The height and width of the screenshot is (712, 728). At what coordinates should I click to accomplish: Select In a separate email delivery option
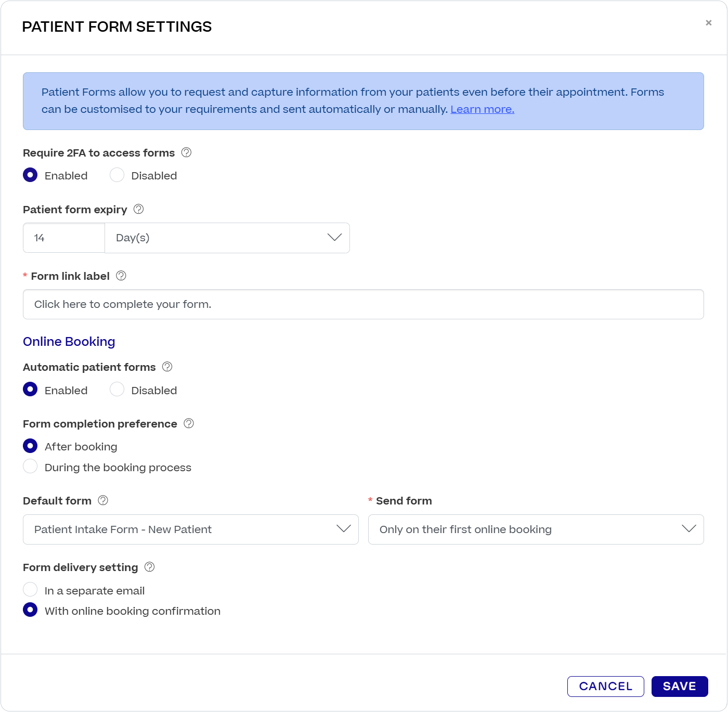(31, 590)
